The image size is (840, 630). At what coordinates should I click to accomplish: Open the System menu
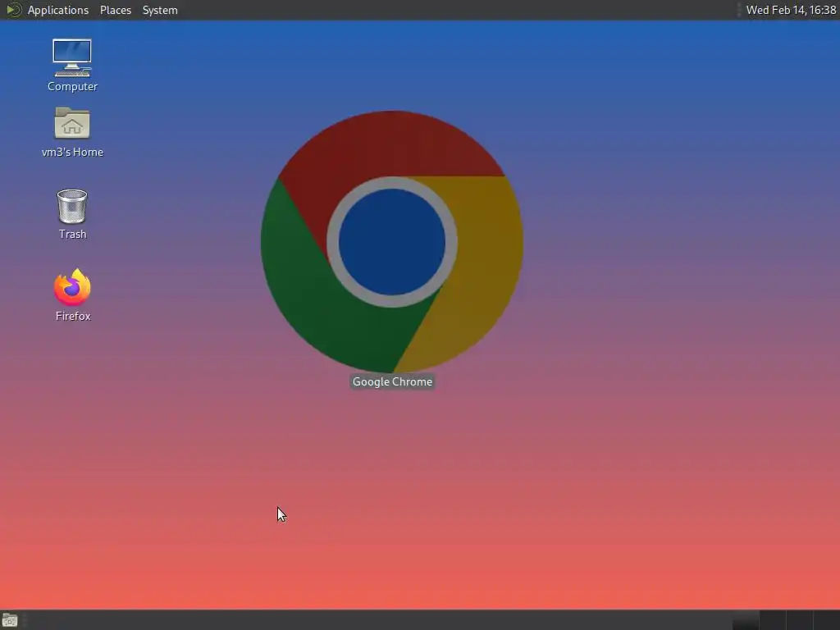coord(160,10)
